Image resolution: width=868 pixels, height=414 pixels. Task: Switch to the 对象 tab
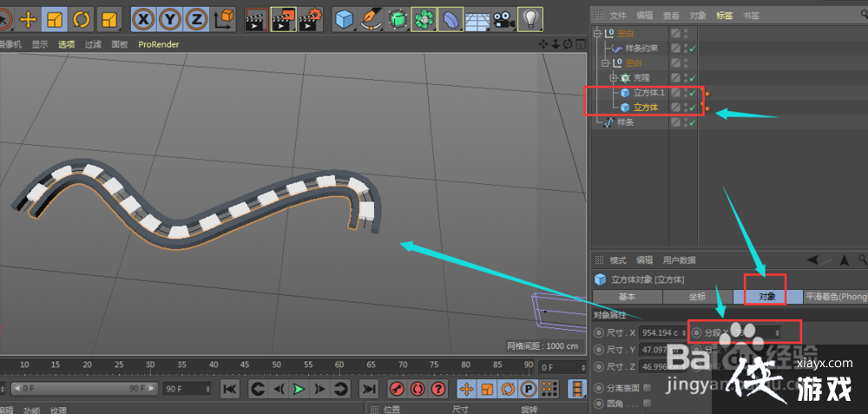tap(768, 297)
